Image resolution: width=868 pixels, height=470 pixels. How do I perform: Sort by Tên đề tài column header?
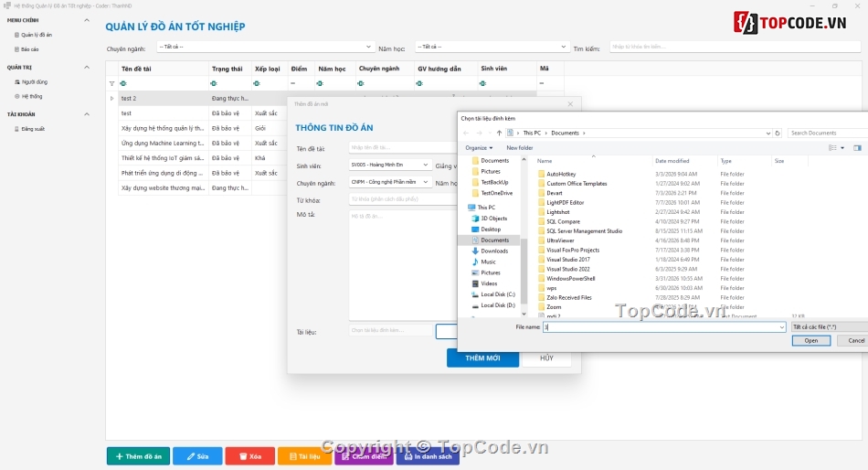(x=136, y=69)
